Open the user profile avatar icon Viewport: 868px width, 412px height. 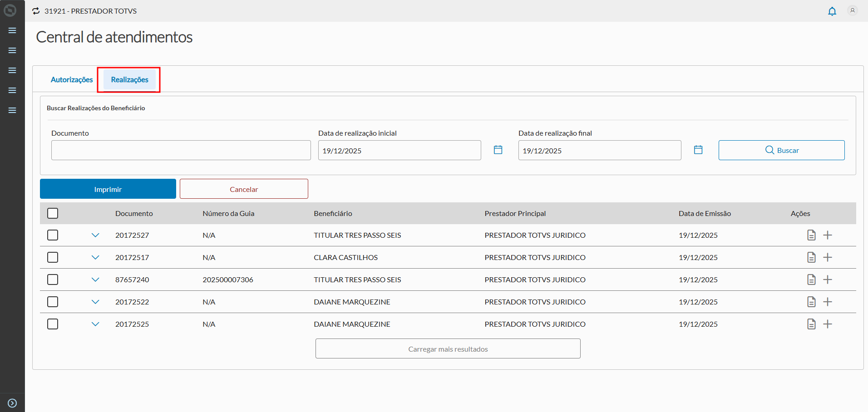852,10
